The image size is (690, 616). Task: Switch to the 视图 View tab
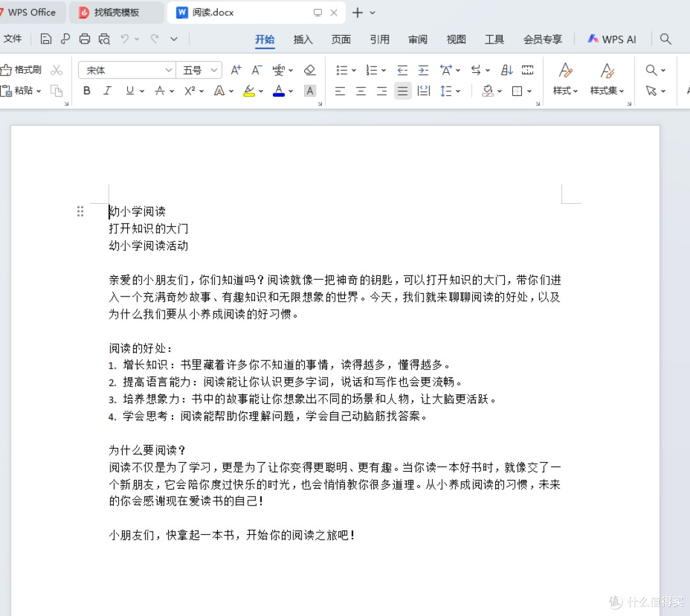point(456,39)
